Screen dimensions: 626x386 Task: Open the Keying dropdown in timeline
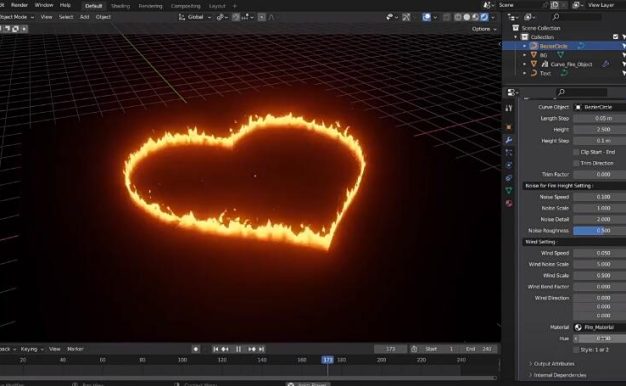32,349
